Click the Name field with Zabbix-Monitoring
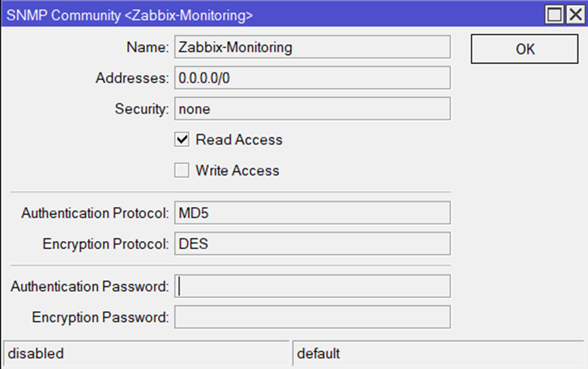 312,47
